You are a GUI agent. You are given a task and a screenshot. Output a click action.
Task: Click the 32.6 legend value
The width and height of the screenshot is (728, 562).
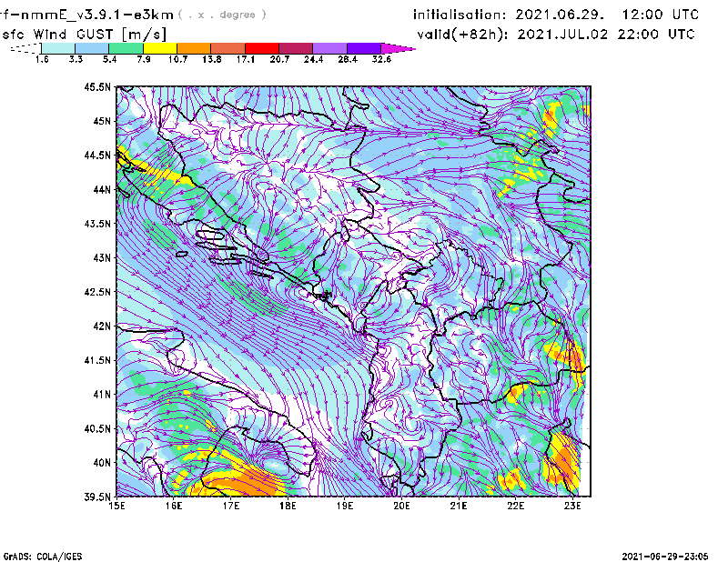381,59
